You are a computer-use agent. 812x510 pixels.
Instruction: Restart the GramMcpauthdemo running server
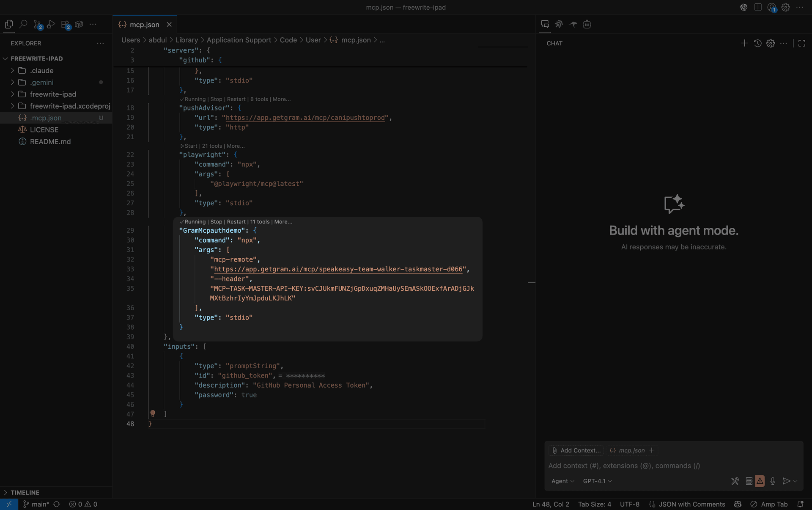(236, 221)
